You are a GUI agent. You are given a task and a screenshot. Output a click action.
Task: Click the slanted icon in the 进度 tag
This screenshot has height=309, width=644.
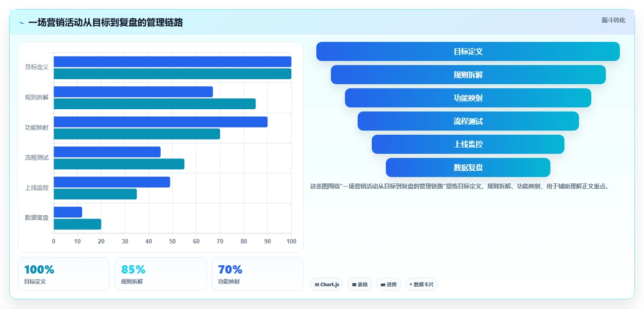click(383, 284)
